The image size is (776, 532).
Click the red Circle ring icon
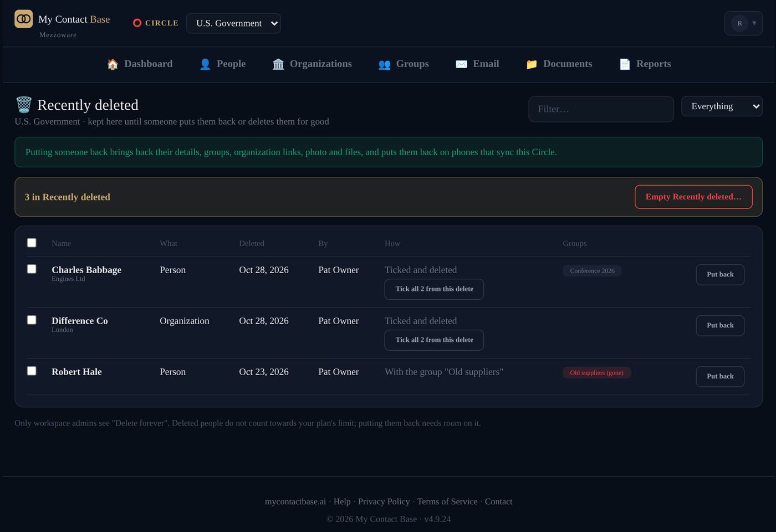(137, 23)
